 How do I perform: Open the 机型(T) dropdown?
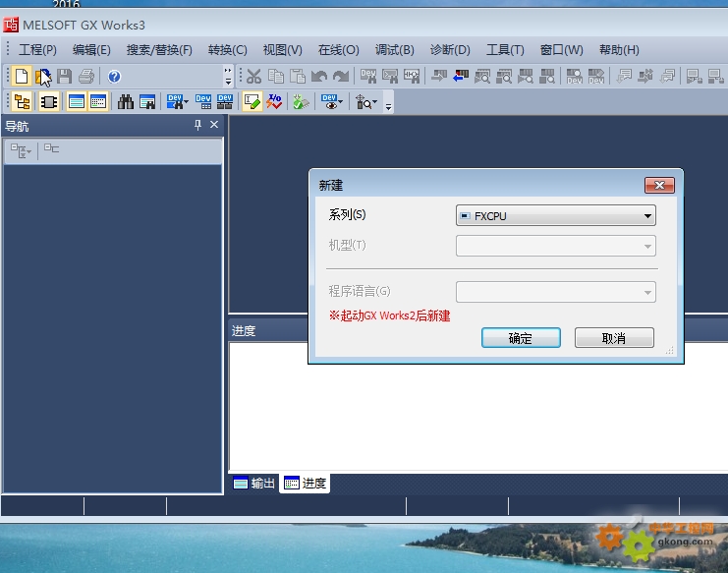[x=556, y=246]
